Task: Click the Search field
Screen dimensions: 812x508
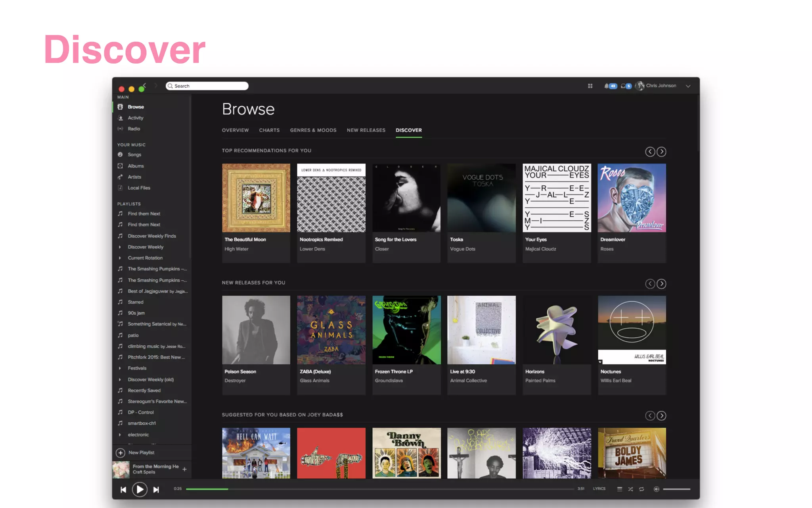Action: 207,86
